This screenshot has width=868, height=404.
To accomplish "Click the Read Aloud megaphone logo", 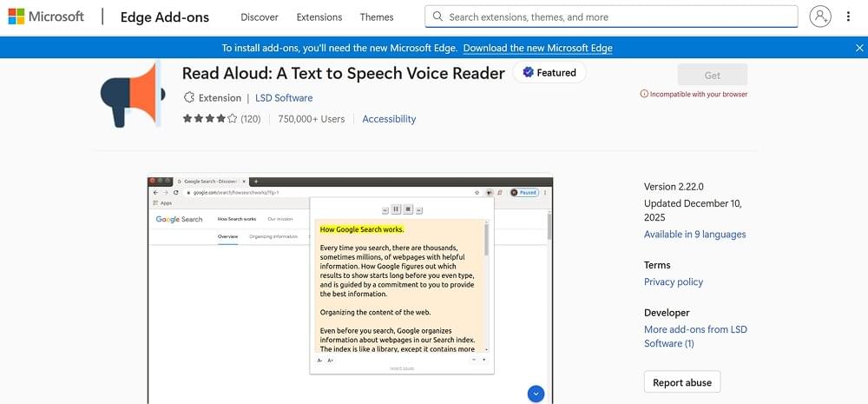I will [x=133, y=94].
